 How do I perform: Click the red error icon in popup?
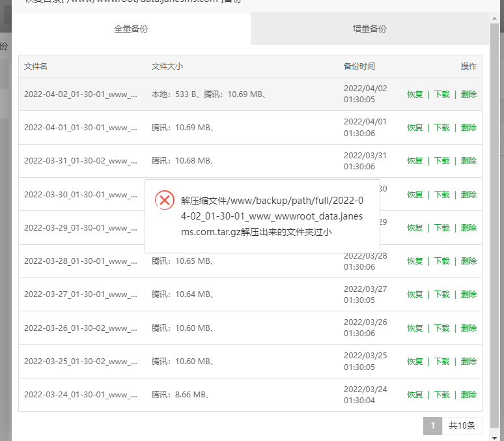pyautogui.click(x=165, y=199)
